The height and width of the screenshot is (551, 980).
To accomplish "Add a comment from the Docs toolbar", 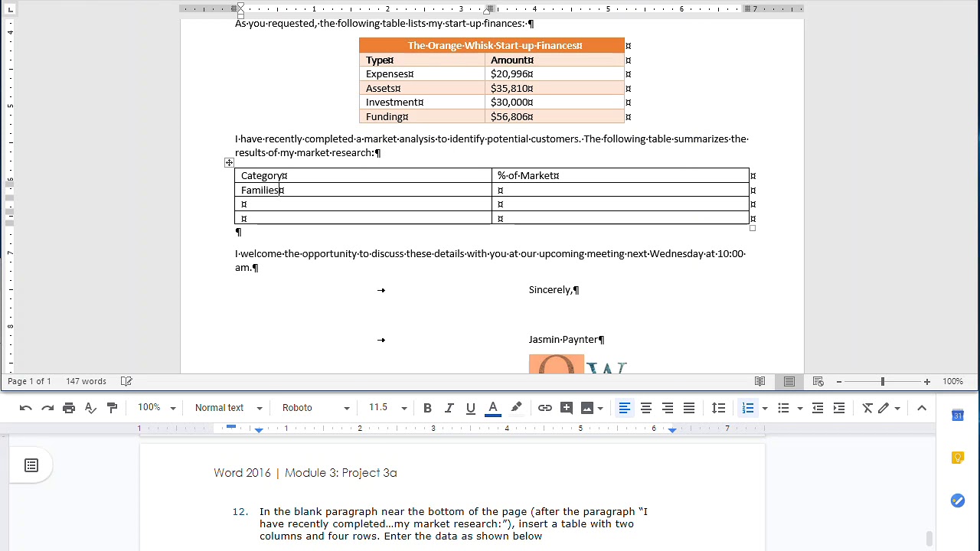I will (567, 408).
